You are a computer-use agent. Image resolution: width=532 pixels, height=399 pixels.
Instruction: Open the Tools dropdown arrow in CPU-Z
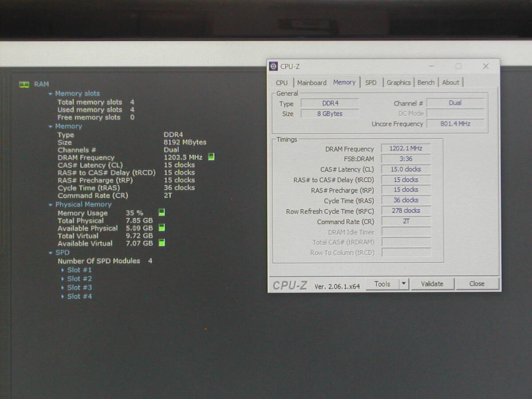[404, 284]
